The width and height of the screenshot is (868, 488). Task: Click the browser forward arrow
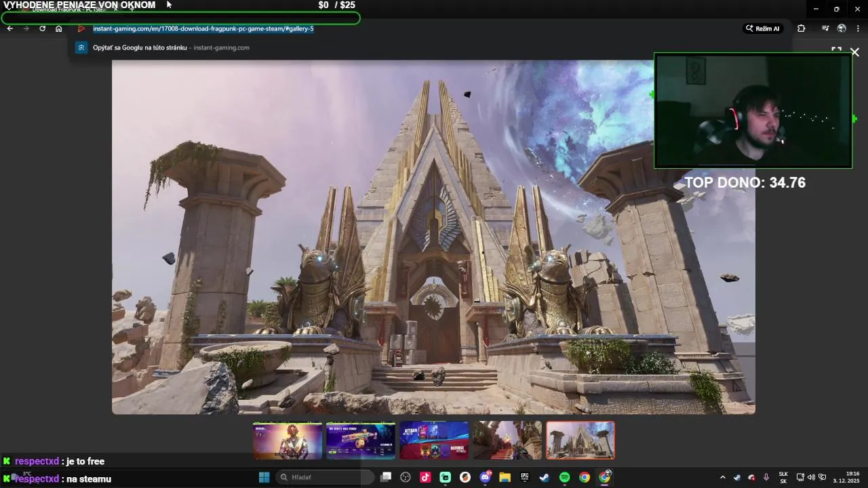click(x=26, y=28)
